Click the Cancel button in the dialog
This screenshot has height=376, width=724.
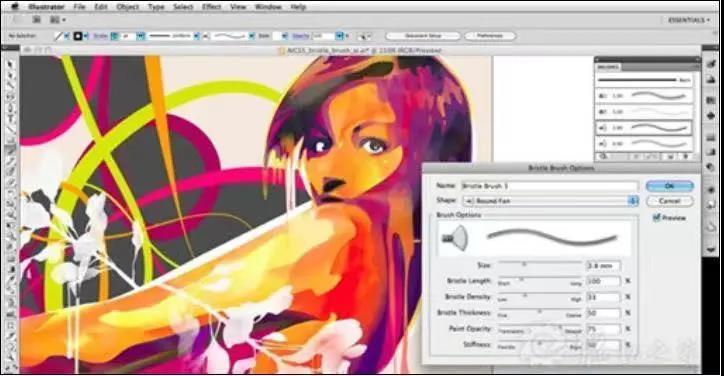[670, 201]
